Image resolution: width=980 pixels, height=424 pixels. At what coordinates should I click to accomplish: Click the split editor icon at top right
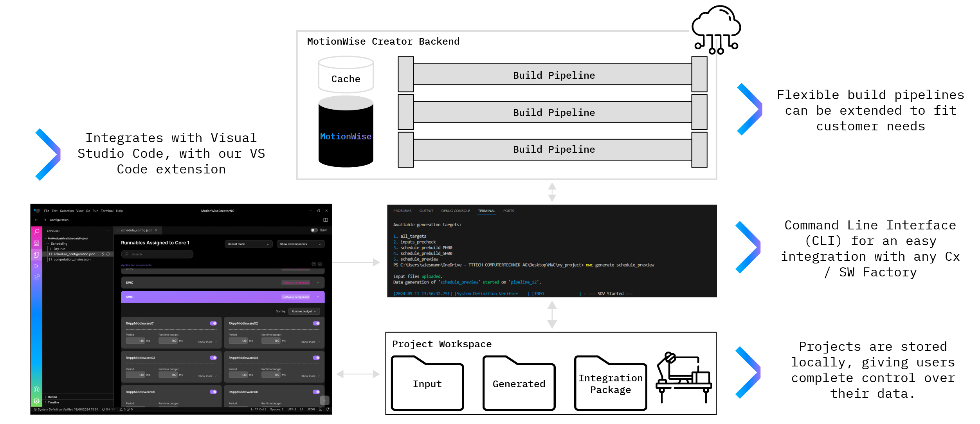pyautogui.click(x=325, y=220)
